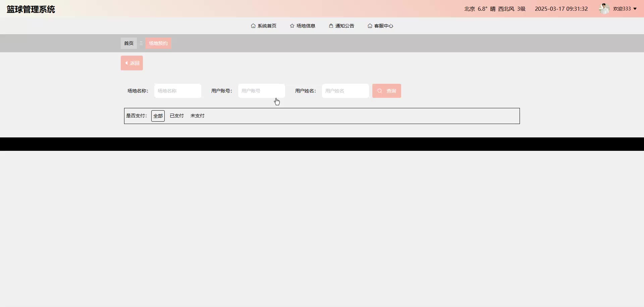Click the user avatar picture
The width and height of the screenshot is (644, 307).
604,9
